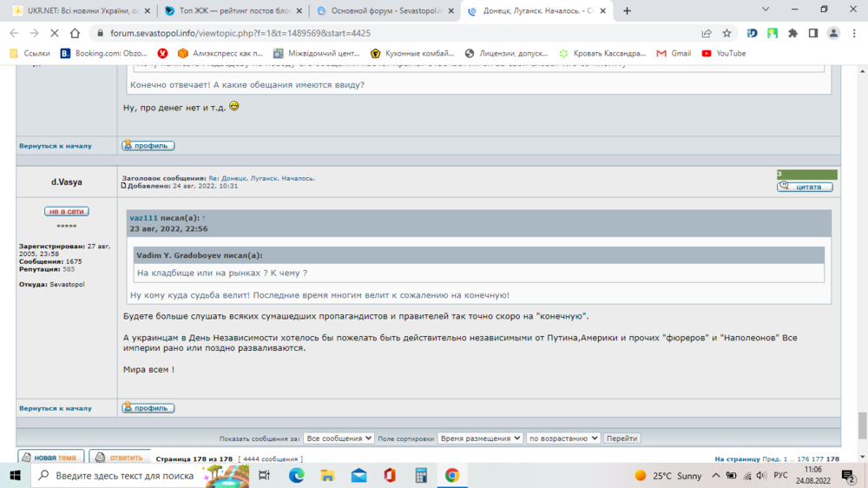868x488 pixels.
Task: Open the Кровать Кассандра bookmark
Action: coord(602,53)
